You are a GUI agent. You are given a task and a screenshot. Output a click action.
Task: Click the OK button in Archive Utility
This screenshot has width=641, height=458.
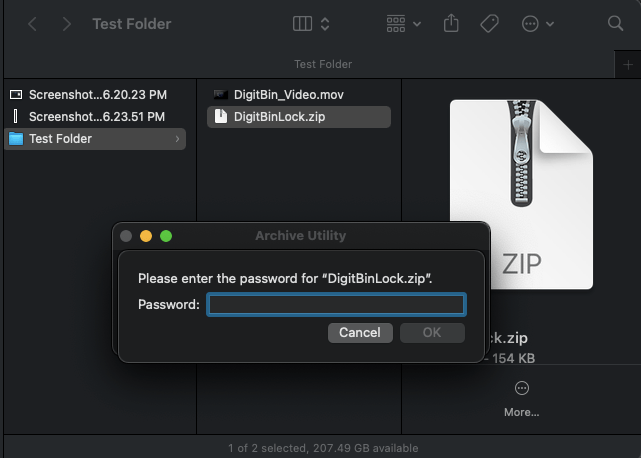pyautogui.click(x=432, y=332)
